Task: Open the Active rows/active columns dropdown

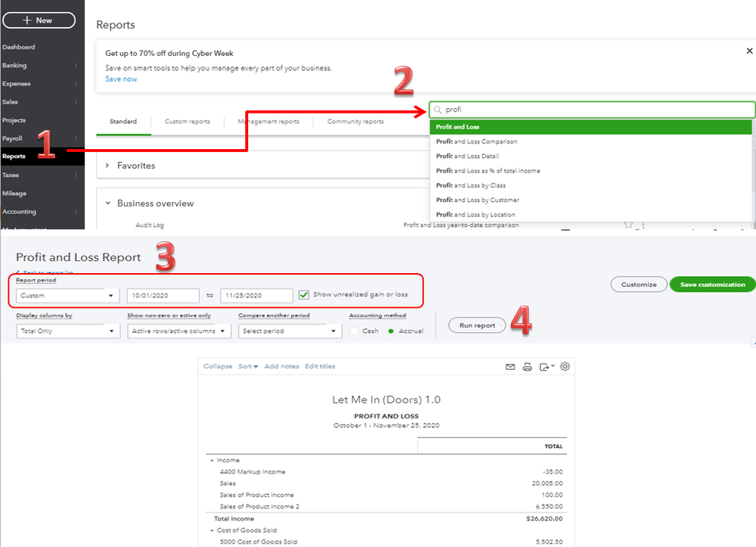Action: click(x=179, y=331)
